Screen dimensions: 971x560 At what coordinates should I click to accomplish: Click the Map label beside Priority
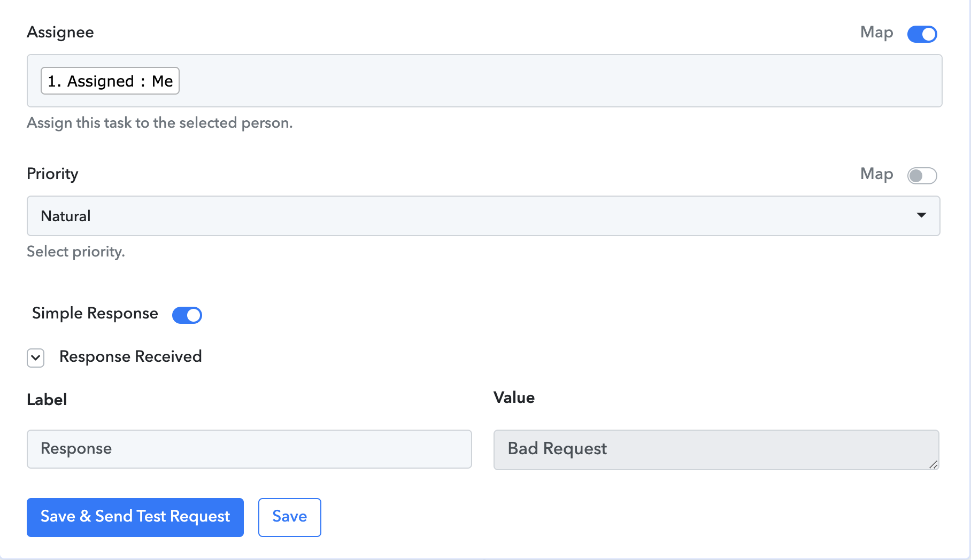click(x=876, y=174)
